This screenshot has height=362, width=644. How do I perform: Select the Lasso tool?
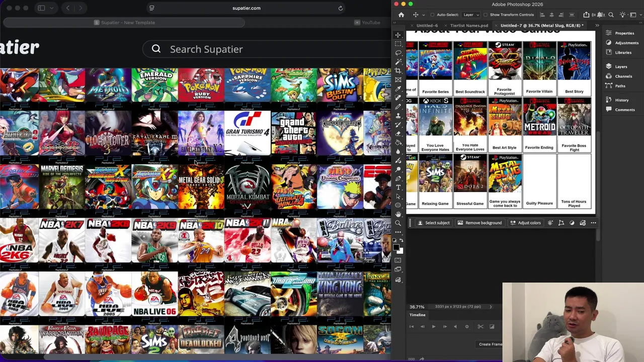(x=398, y=52)
